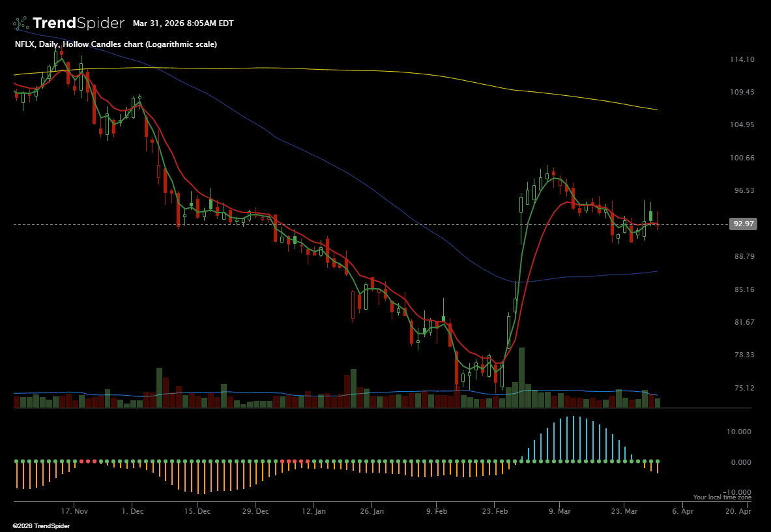The image size is (771, 532).
Task: Jump to the 23. Feb date marker
Action: 494,512
